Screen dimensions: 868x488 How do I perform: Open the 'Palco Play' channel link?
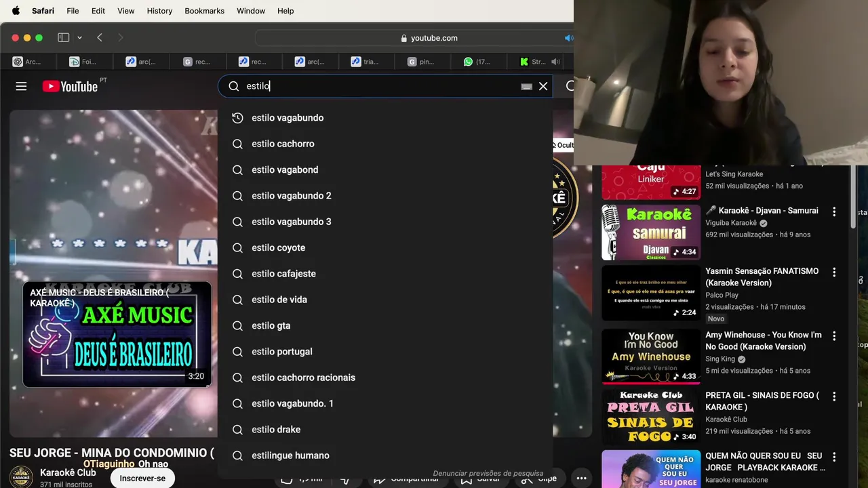pos(722,295)
